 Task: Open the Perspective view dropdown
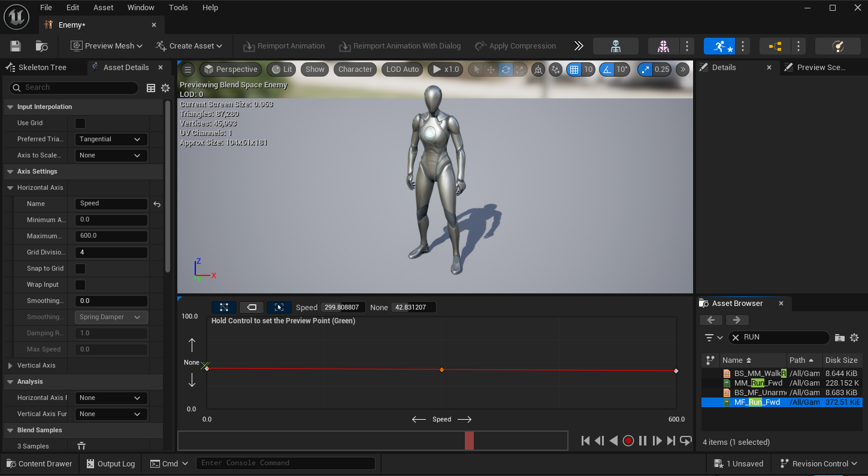click(x=231, y=69)
